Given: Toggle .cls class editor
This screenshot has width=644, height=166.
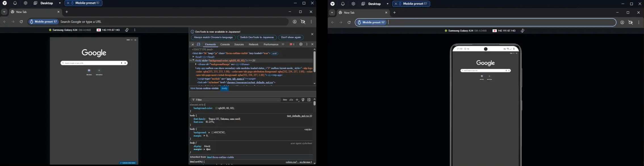Looking at the screenshot, I should (291, 100).
